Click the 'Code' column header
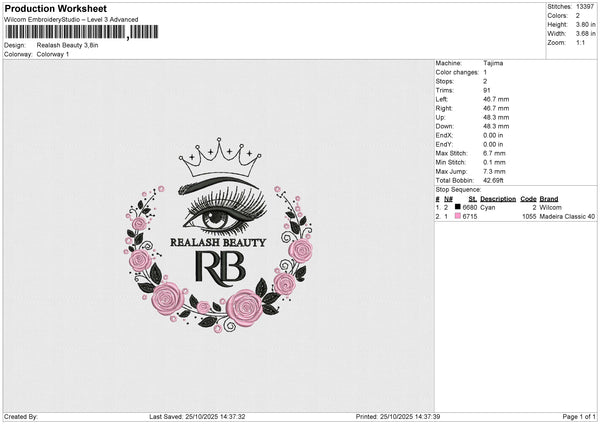This screenshot has width=600, height=424. click(x=528, y=199)
